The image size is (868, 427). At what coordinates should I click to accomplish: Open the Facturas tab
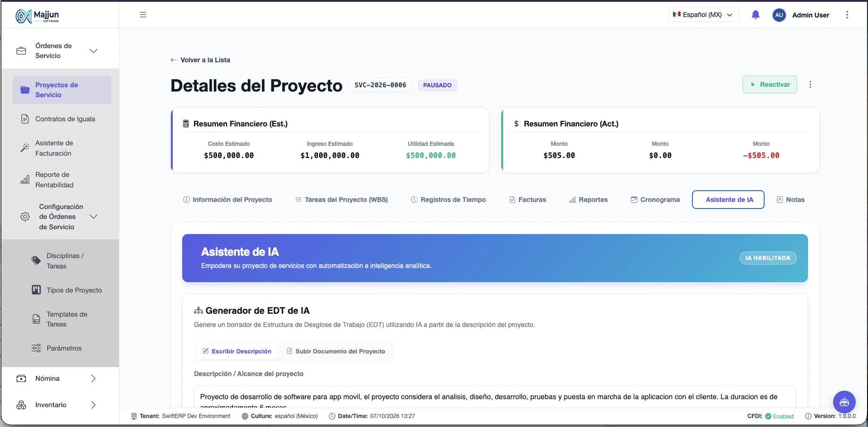tap(528, 200)
